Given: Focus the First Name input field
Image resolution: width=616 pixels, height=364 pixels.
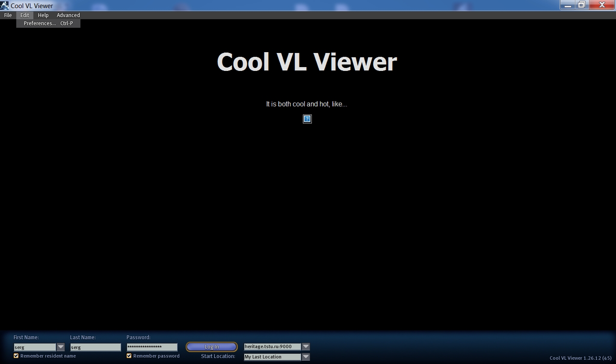Looking at the screenshot, I should click(35, 347).
